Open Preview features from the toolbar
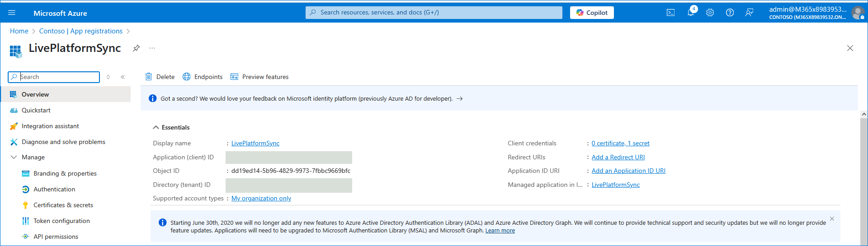The image size is (868, 246). pos(259,77)
